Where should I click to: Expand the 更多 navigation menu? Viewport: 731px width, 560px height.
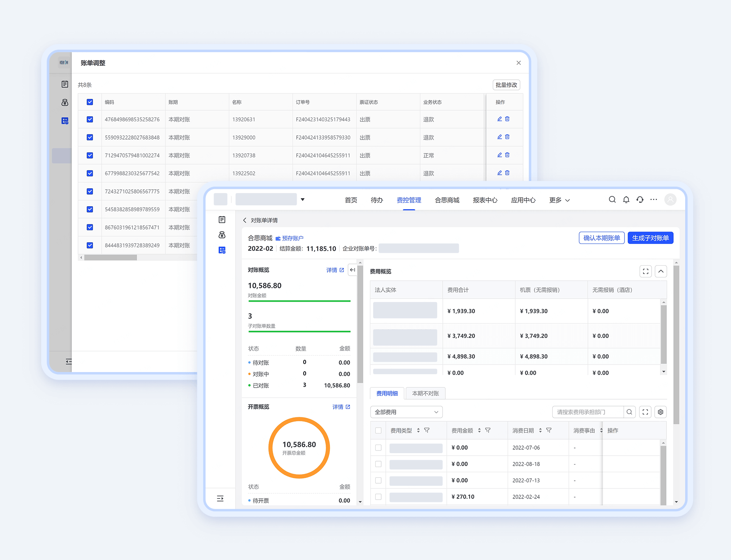pos(559,200)
